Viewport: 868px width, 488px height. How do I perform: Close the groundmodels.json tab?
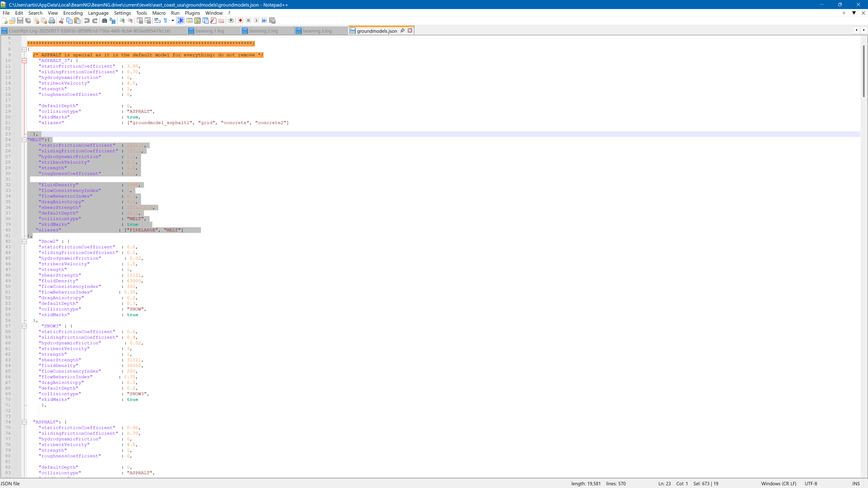(410, 30)
